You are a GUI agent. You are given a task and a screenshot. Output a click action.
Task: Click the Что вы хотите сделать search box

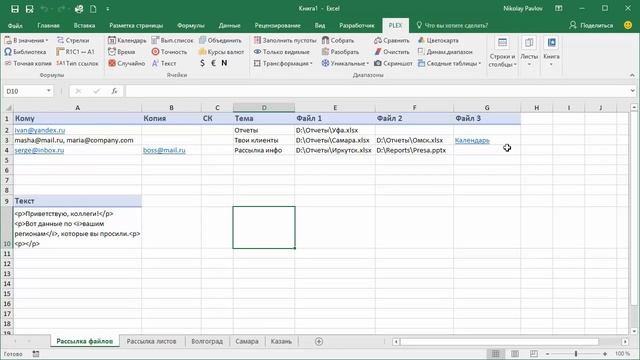pos(452,25)
